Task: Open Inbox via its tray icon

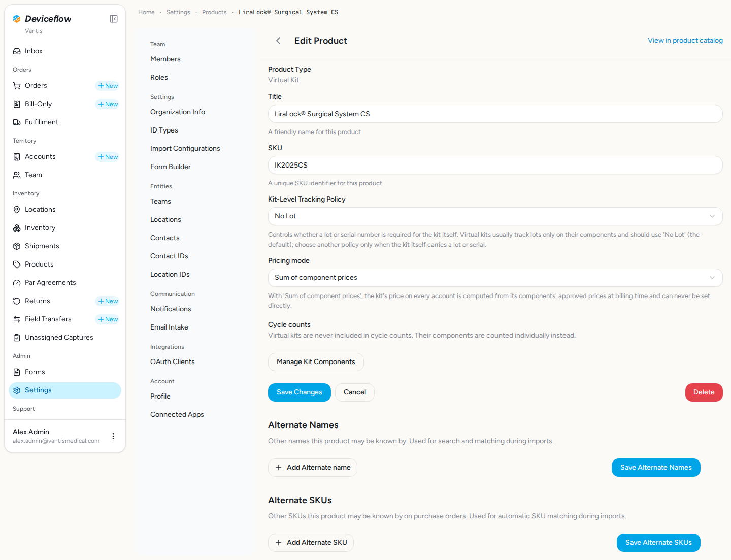Action: point(17,51)
